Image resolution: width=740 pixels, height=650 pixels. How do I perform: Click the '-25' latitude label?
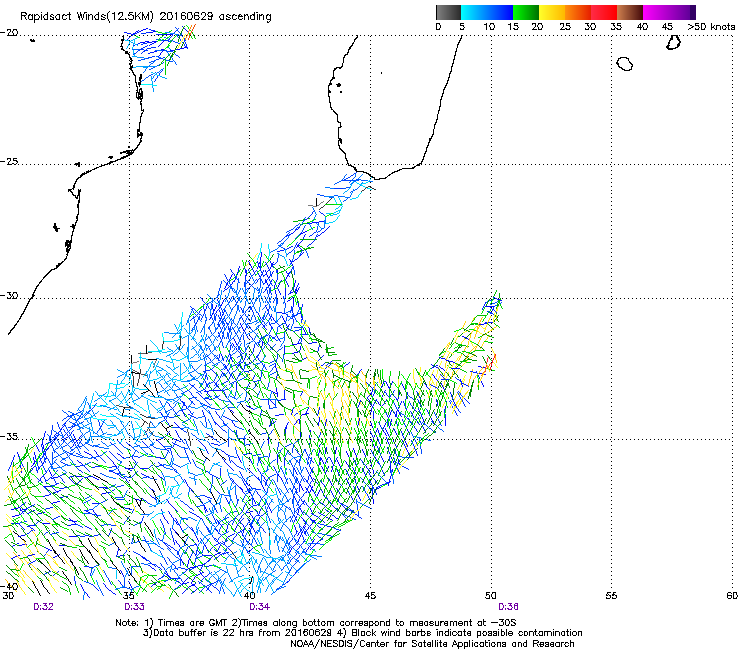tap(10, 161)
